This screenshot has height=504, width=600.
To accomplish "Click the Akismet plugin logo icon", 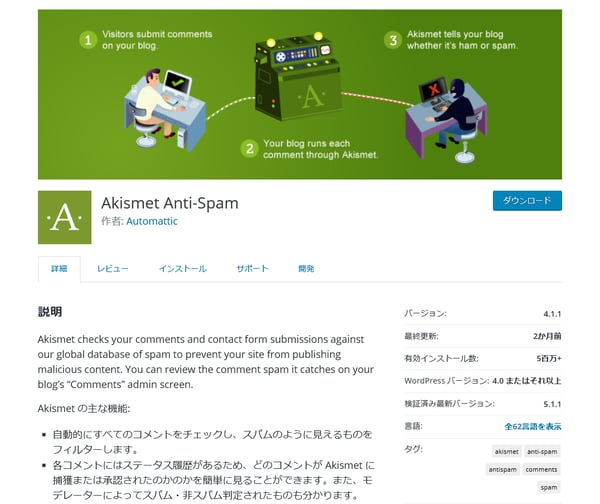I will click(65, 217).
